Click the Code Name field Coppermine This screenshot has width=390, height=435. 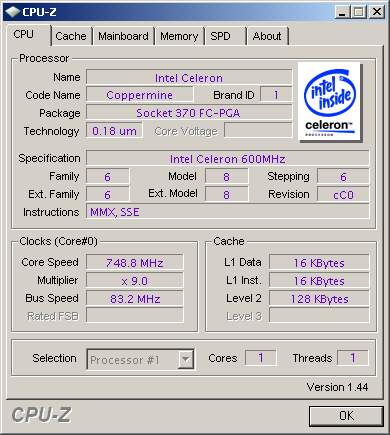[x=140, y=95]
